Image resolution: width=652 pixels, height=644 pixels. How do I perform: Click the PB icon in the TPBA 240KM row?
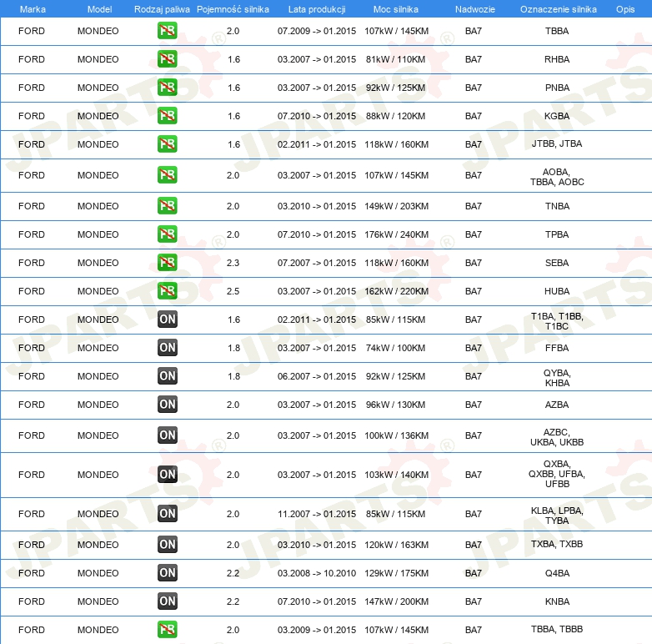[168, 234]
